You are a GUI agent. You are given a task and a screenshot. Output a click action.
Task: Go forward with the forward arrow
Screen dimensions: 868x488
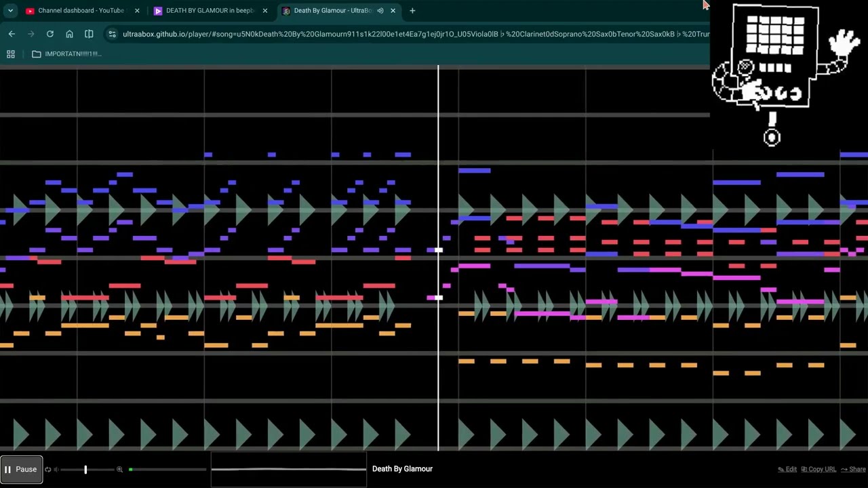click(x=31, y=34)
